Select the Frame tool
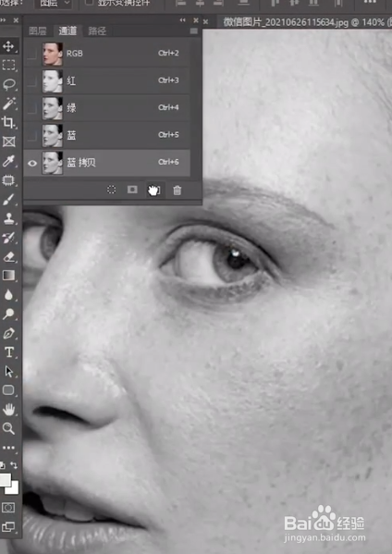 pos(8,142)
